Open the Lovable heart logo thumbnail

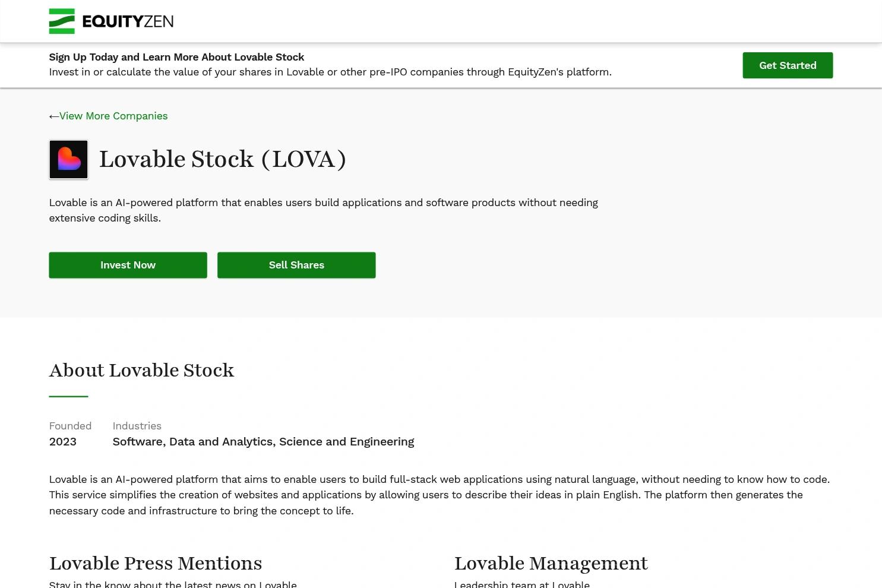pos(69,159)
